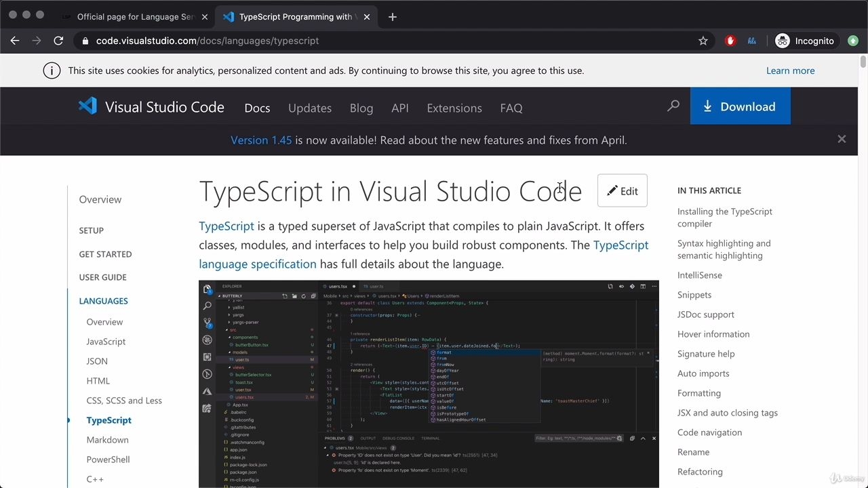The height and width of the screenshot is (488, 868).
Task: Open the blue extension icon beside the shield
Action: (752, 41)
